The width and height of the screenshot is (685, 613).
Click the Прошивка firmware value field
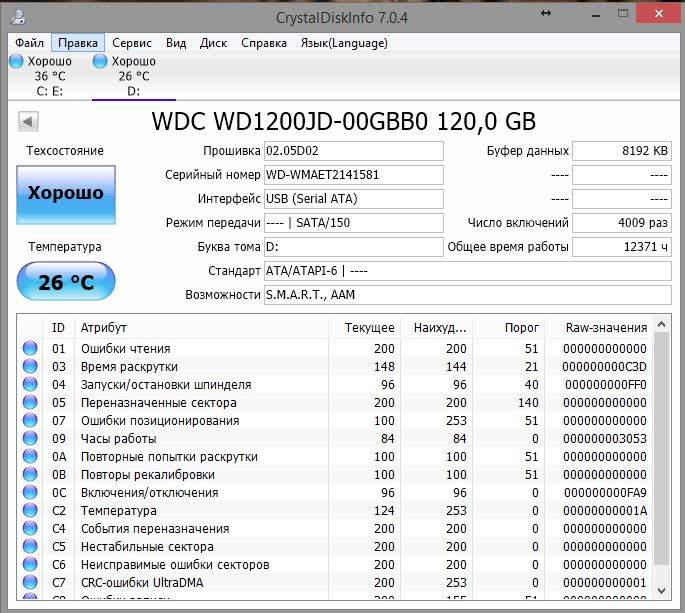pyautogui.click(x=353, y=151)
